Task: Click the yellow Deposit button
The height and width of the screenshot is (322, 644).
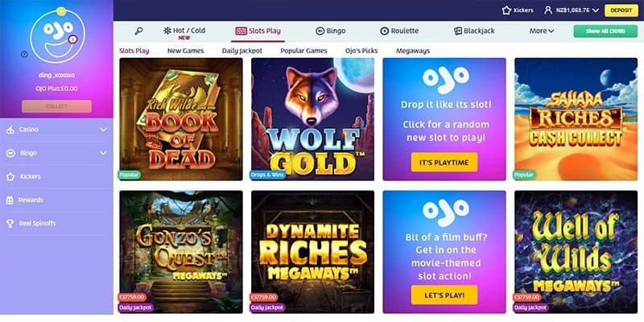Action: [621, 10]
